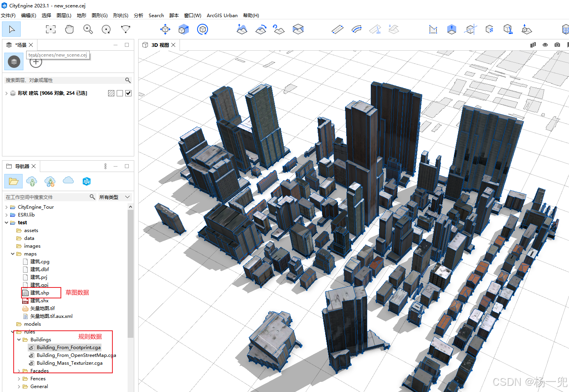Activate the hand pan tool
This screenshot has width=569, height=392.
69,29
